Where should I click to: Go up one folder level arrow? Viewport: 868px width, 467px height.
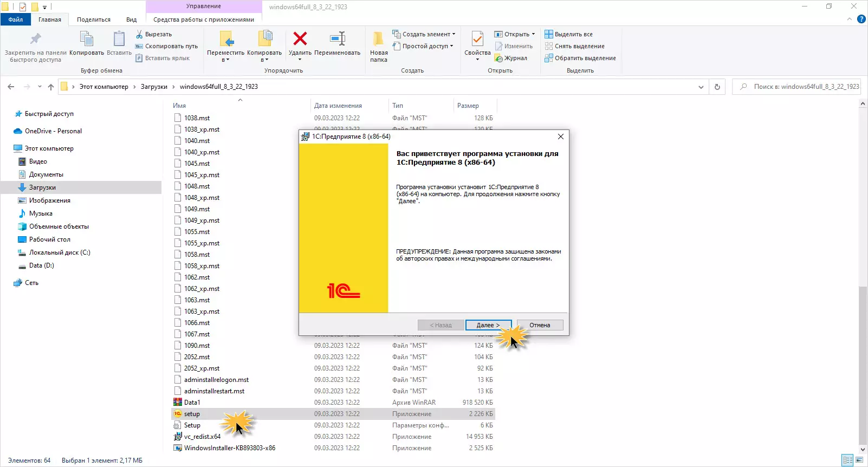51,87
